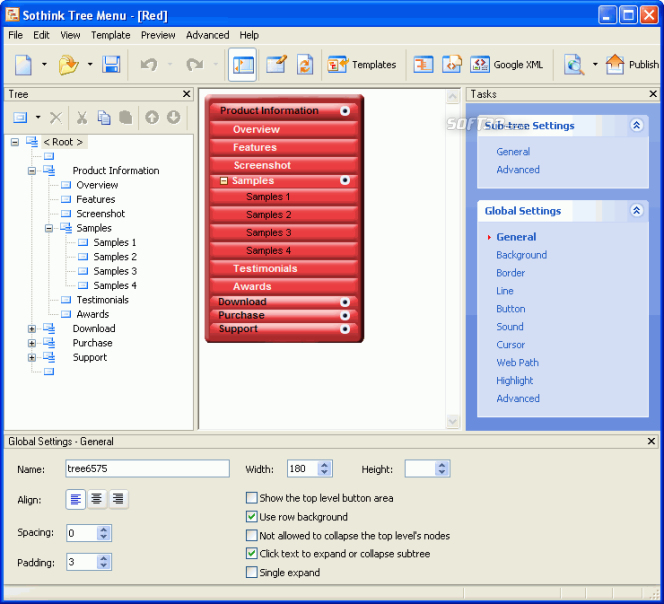
Task: Open the preview browser dropdown arrow
Action: point(595,65)
